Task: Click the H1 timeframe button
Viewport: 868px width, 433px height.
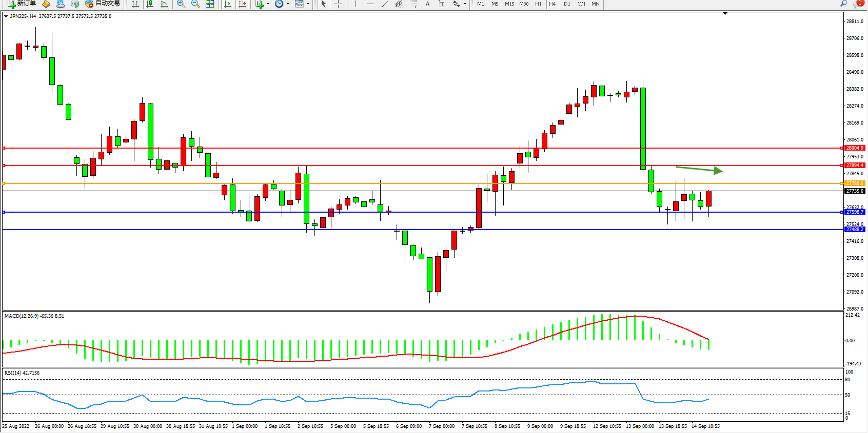Action: (538, 4)
